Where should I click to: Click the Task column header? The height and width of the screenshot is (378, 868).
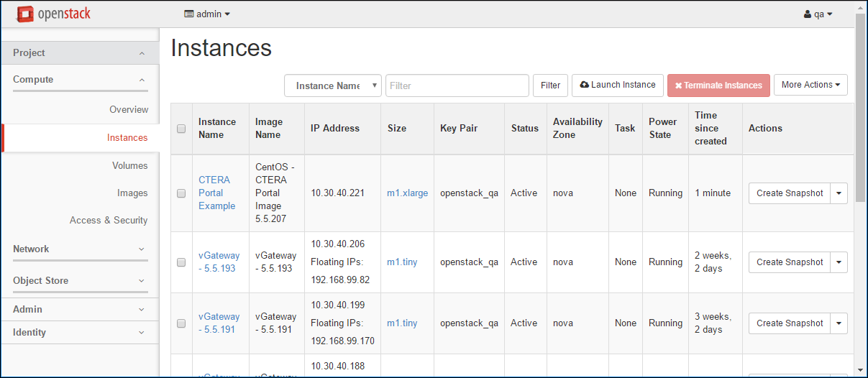(x=625, y=129)
